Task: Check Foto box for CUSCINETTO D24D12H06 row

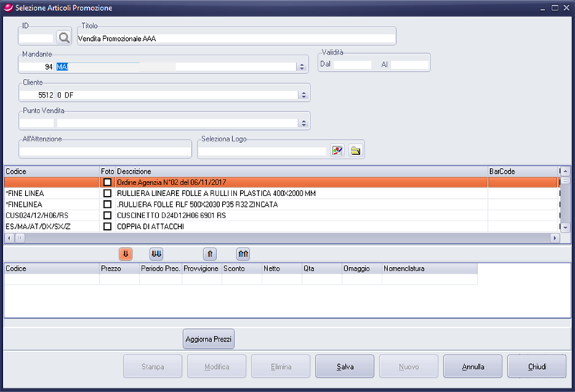Action: 107,215
